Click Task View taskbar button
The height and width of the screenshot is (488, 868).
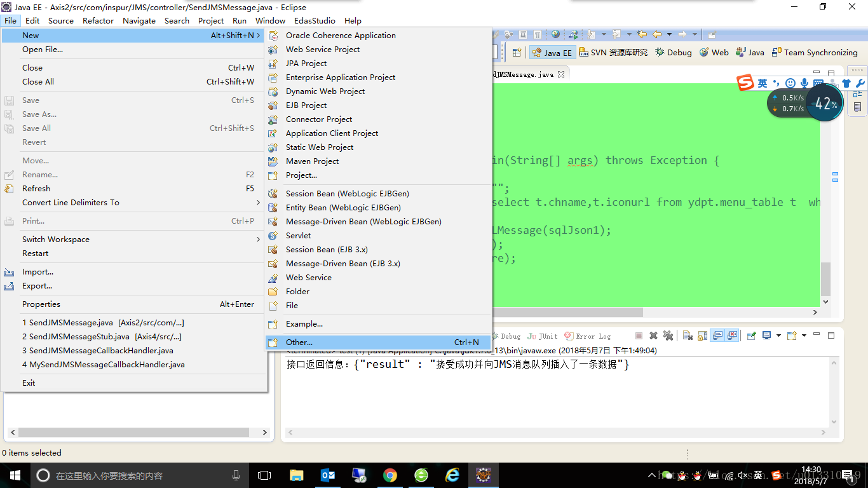(264, 475)
